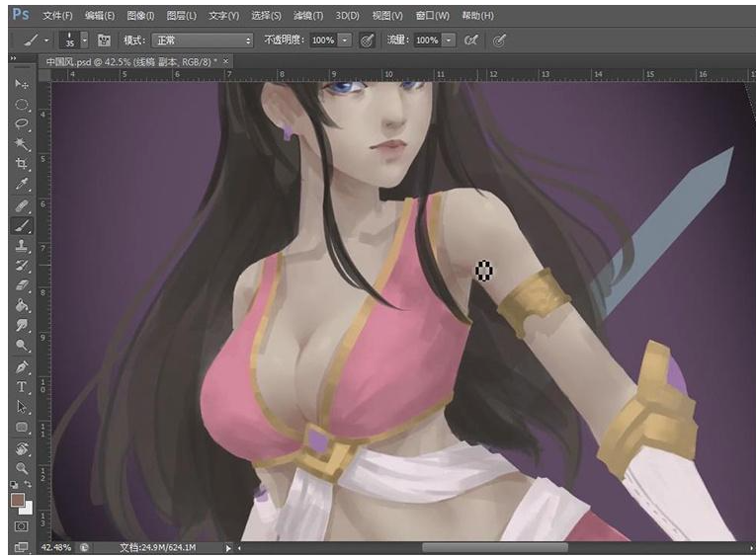
Task: Select the History Brush tool
Action: (x=21, y=266)
